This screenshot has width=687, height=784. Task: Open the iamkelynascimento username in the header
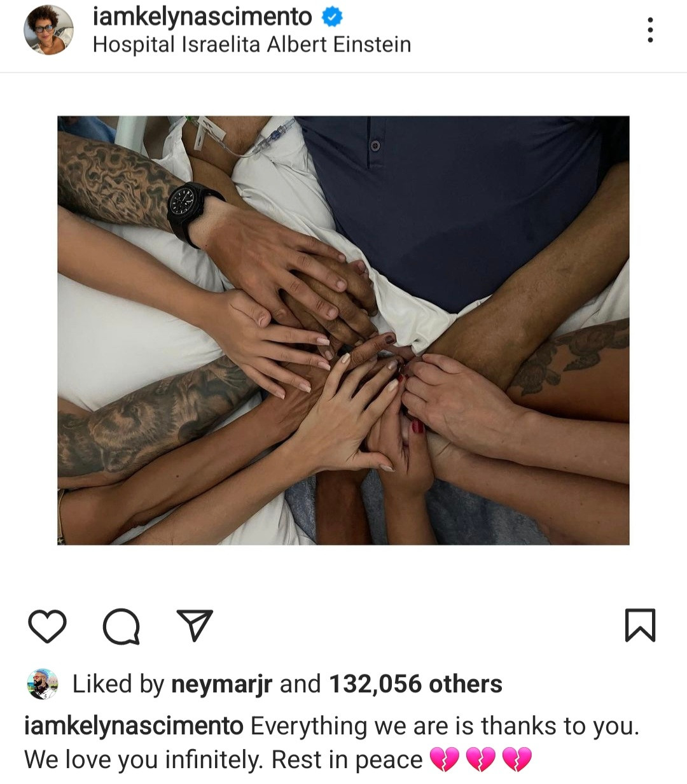coord(202,17)
